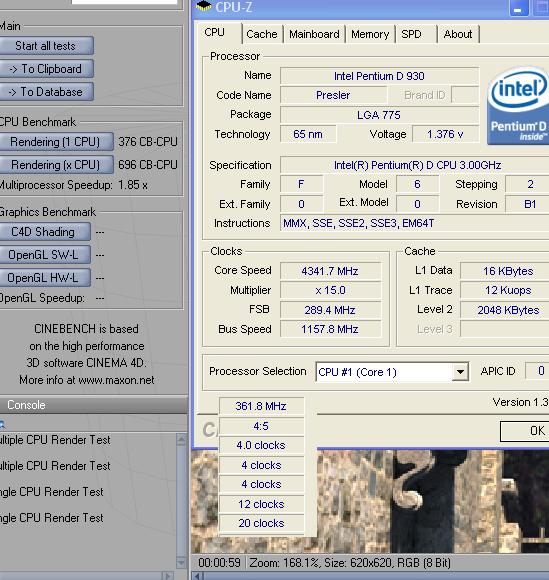Send results with To Database button
The height and width of the screenshot is (580, 549).
pos(46,92)
